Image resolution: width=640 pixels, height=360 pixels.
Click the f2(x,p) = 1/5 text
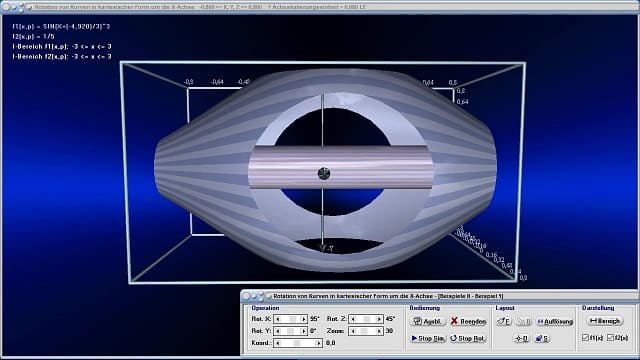click(33, 36)
